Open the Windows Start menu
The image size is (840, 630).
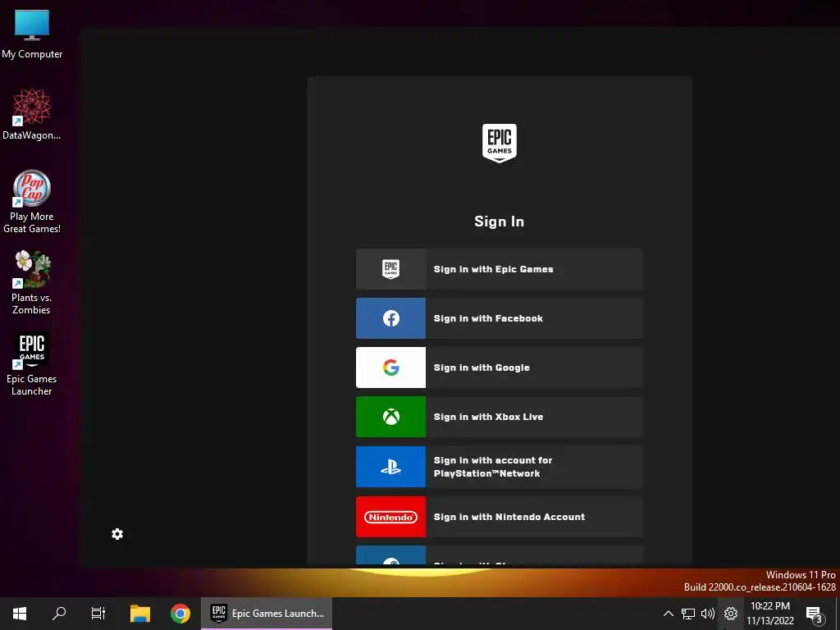click(x=20, y=614)
